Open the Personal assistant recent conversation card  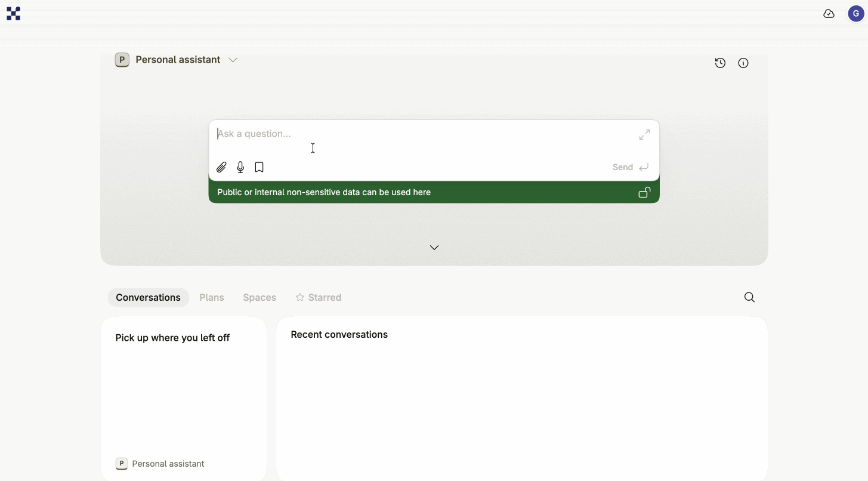(x=160, y=463)
